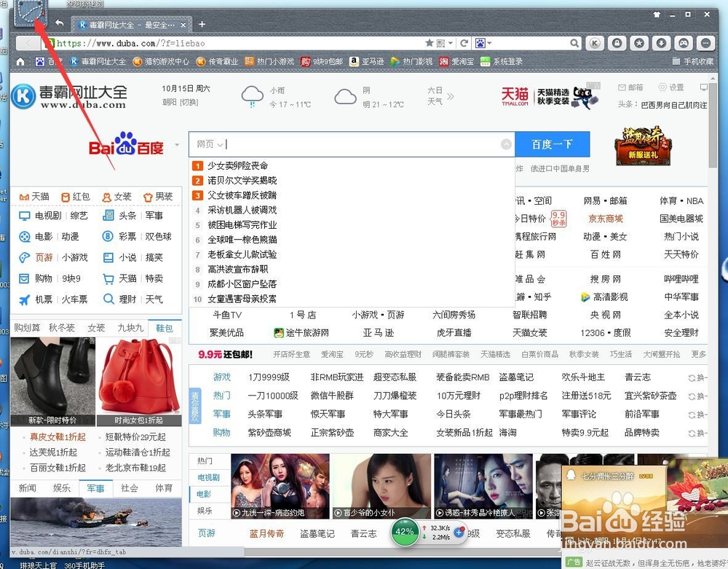This screenshot has width=728, height=569.
Task: Expand the dropdown arrow beside the QR icon
Action: (451, 43)
